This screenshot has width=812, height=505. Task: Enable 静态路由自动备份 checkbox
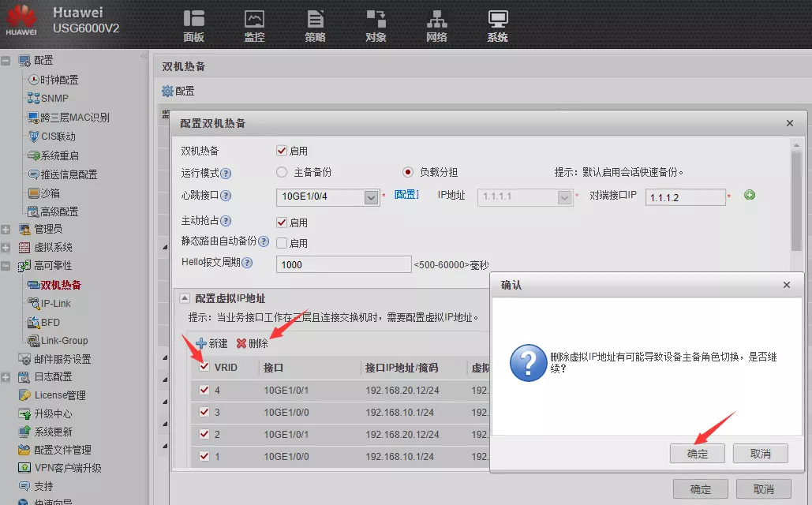coord(282,243)
